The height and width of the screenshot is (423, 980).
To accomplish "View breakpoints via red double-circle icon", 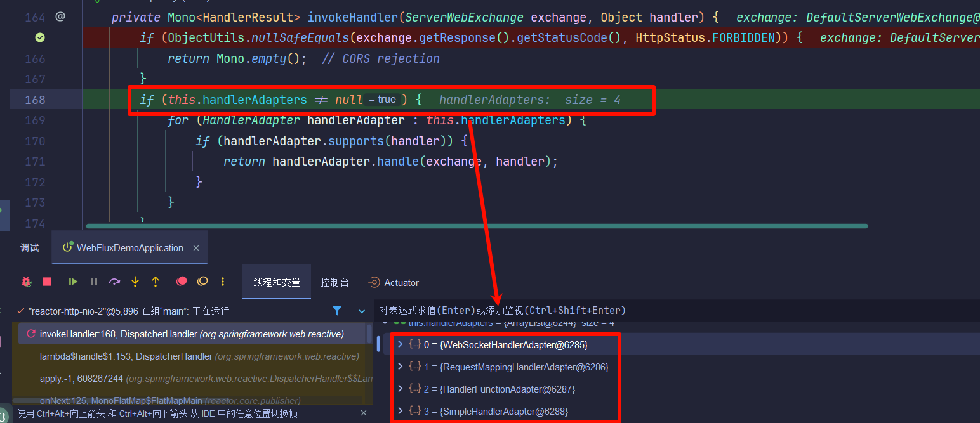I will coord(182,282).
